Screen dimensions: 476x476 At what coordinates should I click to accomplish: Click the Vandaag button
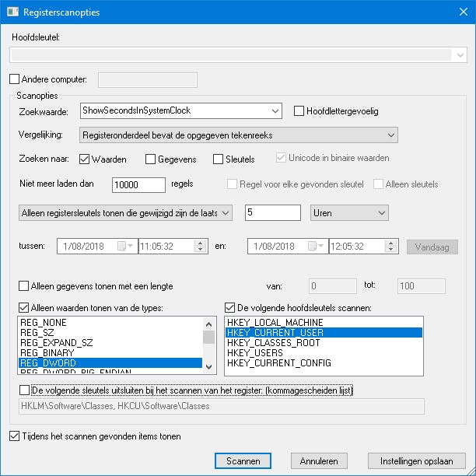[432, 247]
